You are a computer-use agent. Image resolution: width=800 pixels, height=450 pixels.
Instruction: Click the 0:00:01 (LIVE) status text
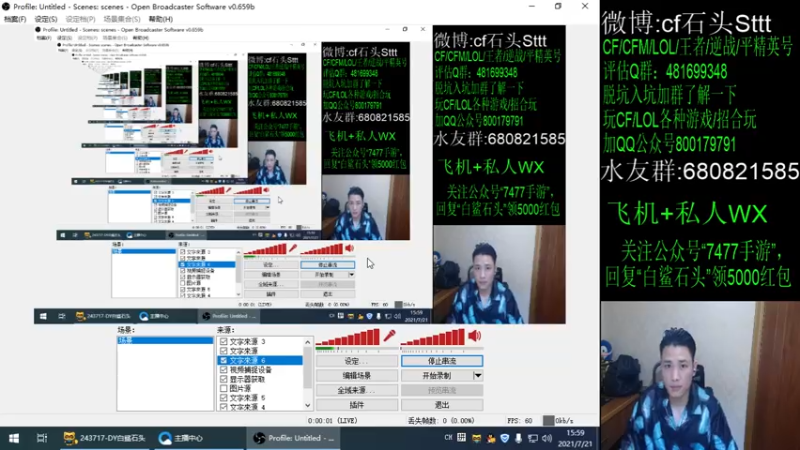click(x=333, y=421)
